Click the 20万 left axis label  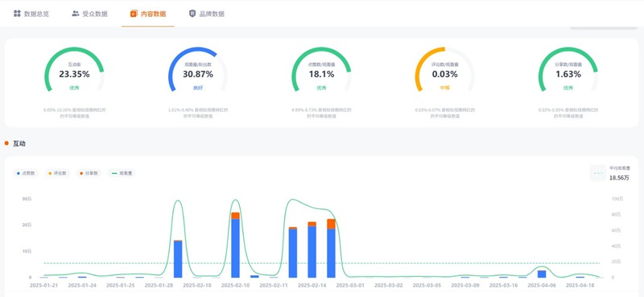[27, 225]
